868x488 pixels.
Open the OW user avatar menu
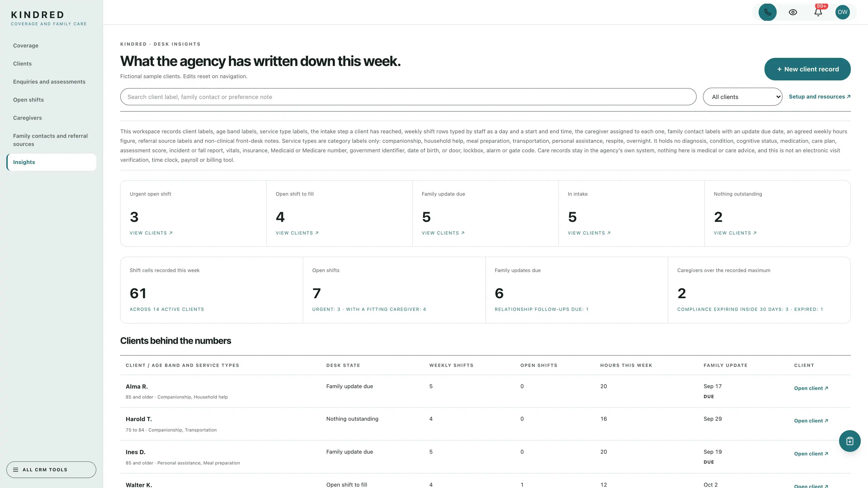click(842, 12)
